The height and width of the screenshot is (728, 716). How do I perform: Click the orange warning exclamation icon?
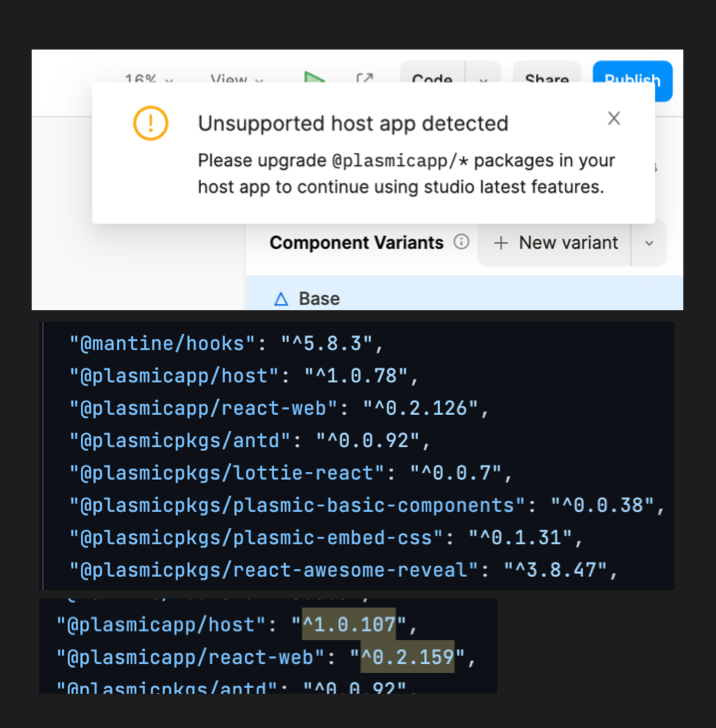(x=151, y=124)
